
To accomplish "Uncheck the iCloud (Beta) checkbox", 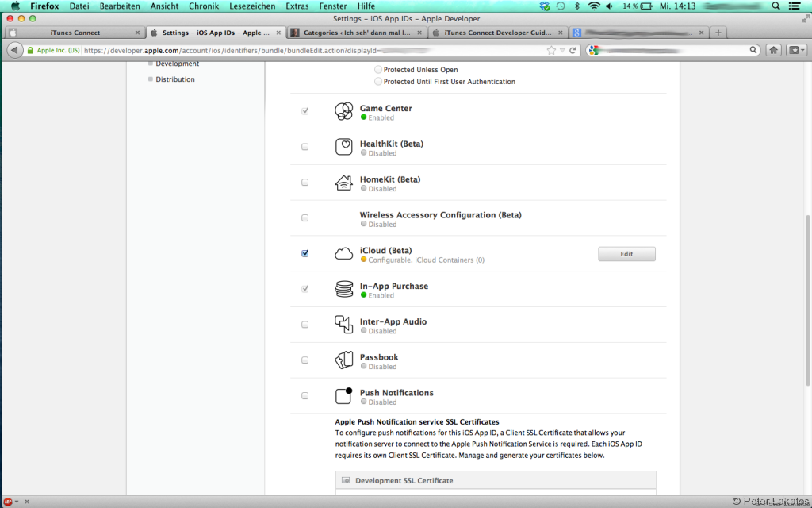I will pos(305,253).
